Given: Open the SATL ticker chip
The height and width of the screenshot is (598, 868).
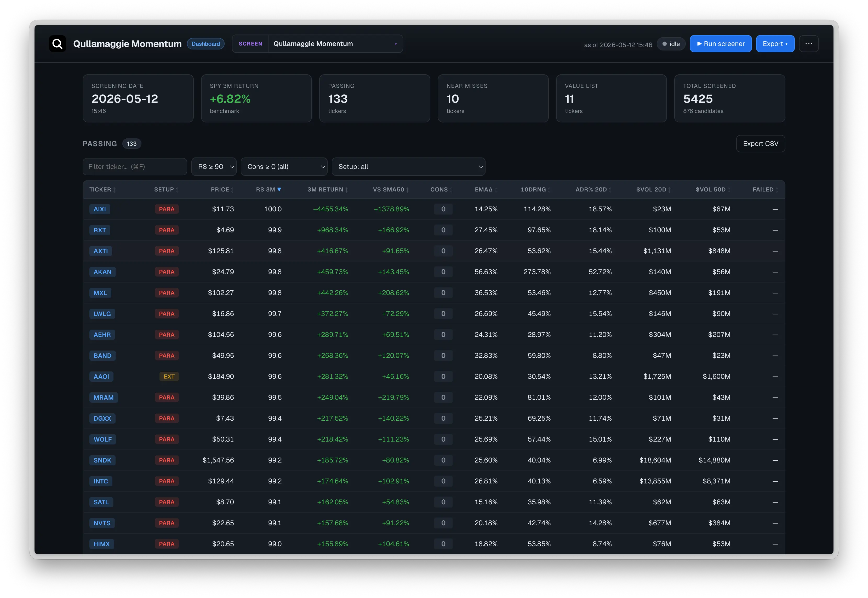Looking at the screenshot, I should point(101,503).
